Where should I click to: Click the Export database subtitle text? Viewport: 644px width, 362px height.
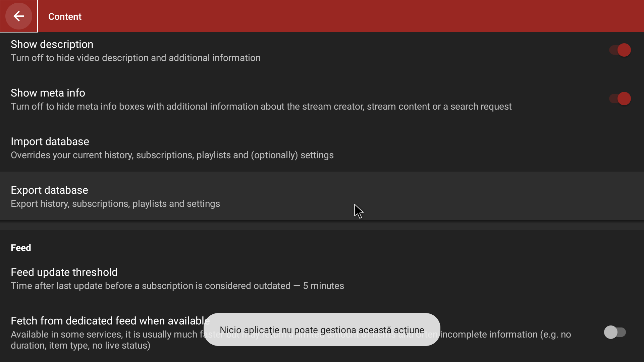[x=115, y=203]
